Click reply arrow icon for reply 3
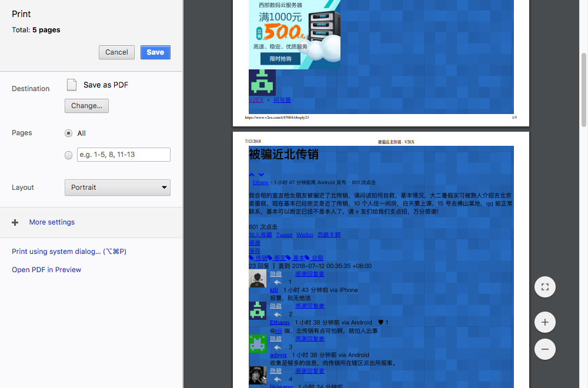The height and width of the screenshot is (388, 588). tap(278, 347)
